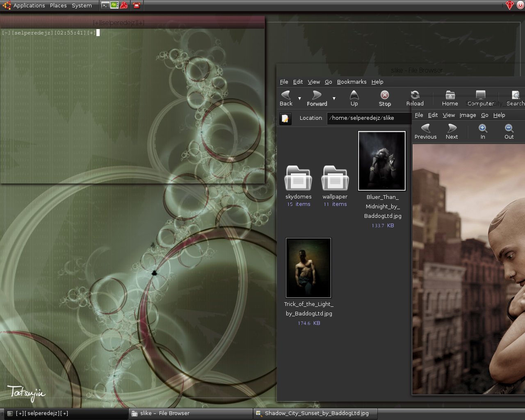The height and width of the screenshot is (420, 525).
Task: Select the skydomes folder
Action: (x=298, y=178)
